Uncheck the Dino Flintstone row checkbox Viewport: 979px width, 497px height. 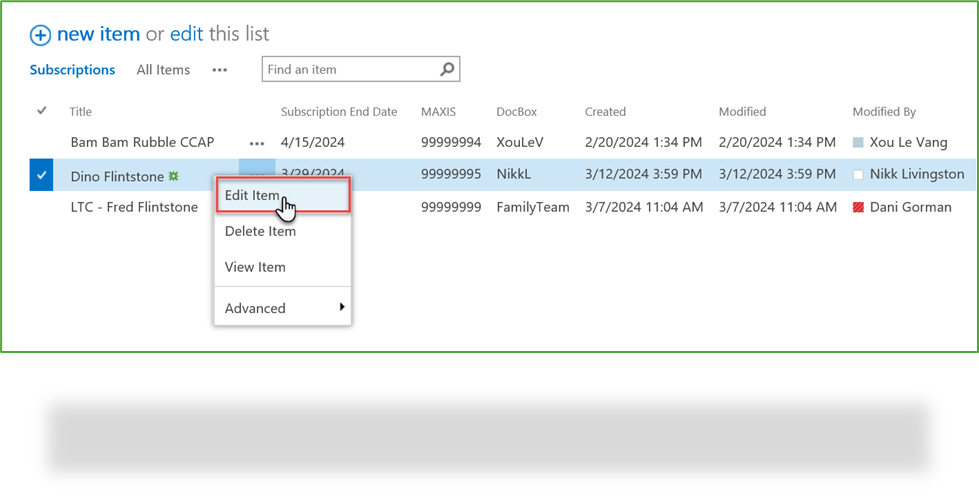pos(41,175)
